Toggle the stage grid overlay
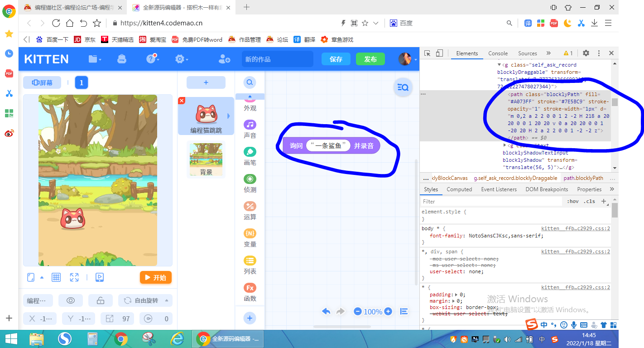644x348 pixels. click(x=56, y=277)
